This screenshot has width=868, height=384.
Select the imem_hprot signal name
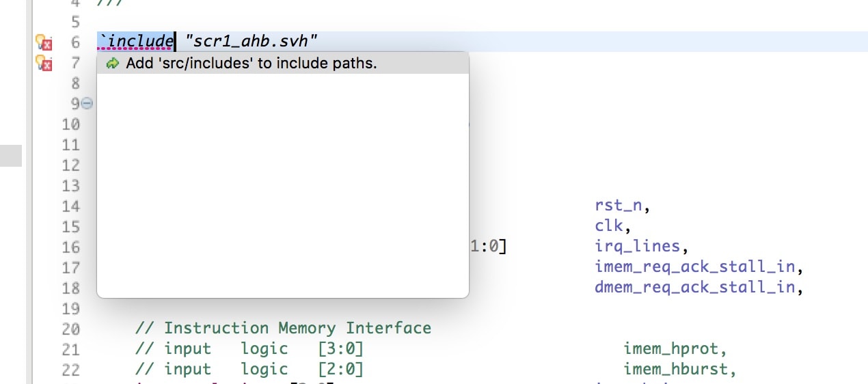(670, 349)
